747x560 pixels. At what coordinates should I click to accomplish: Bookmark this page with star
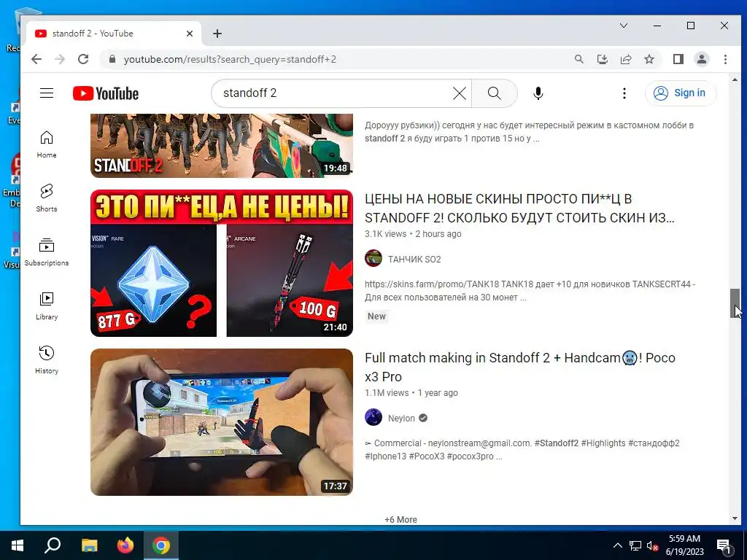click(649, 59)
